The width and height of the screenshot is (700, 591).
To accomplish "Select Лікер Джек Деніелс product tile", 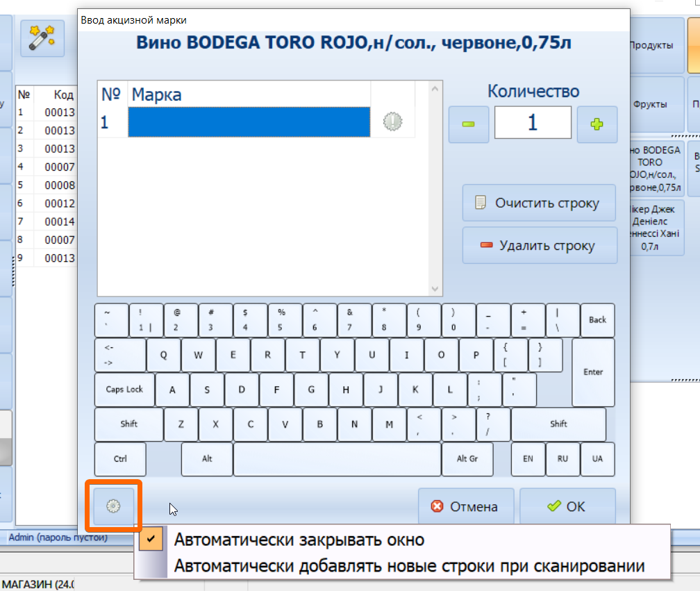I will point(657,228).
